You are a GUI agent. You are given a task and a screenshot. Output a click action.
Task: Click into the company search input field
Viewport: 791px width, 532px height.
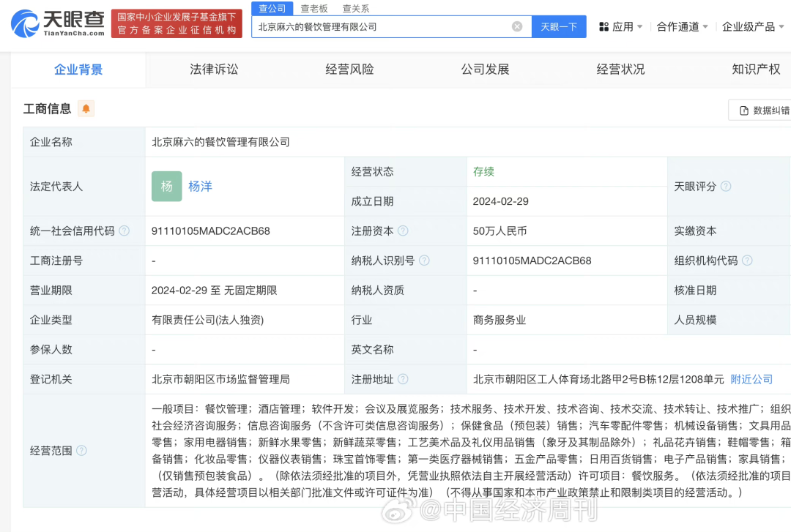tap(381, 26)
